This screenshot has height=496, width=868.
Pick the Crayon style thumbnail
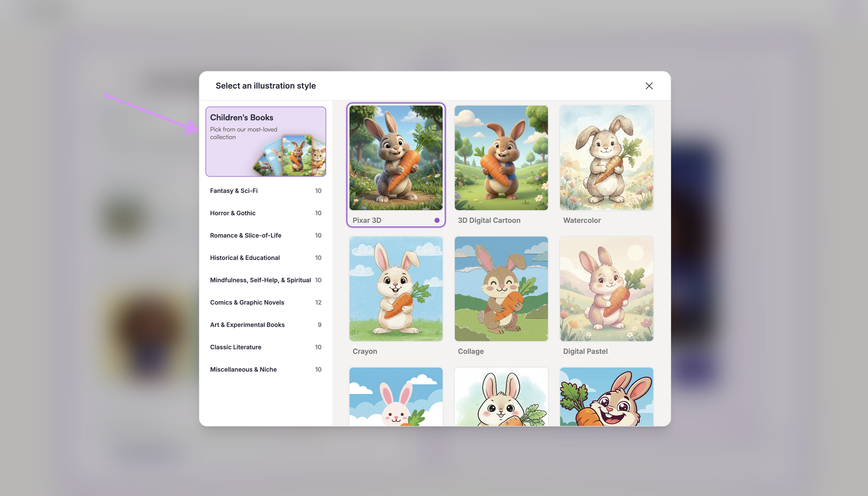pos(396,289)
